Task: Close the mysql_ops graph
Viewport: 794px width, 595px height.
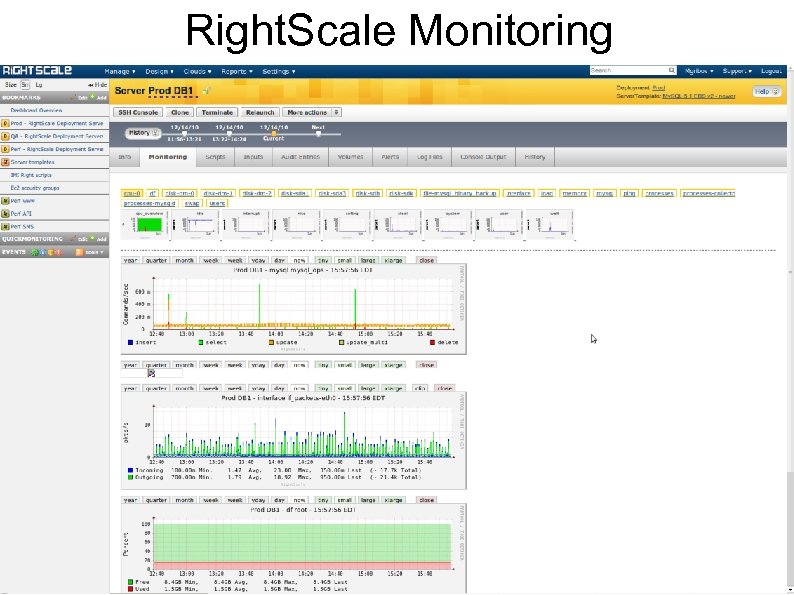Action: coord(426,260)
